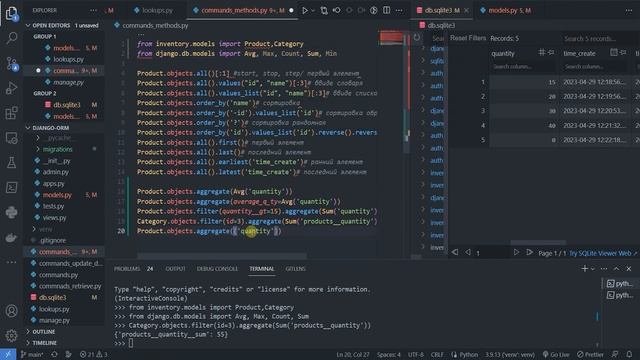The height and width of the screenshot is (360, 640).
Task: Go to previous page in SQLite viewer
Action: (468, 252)
